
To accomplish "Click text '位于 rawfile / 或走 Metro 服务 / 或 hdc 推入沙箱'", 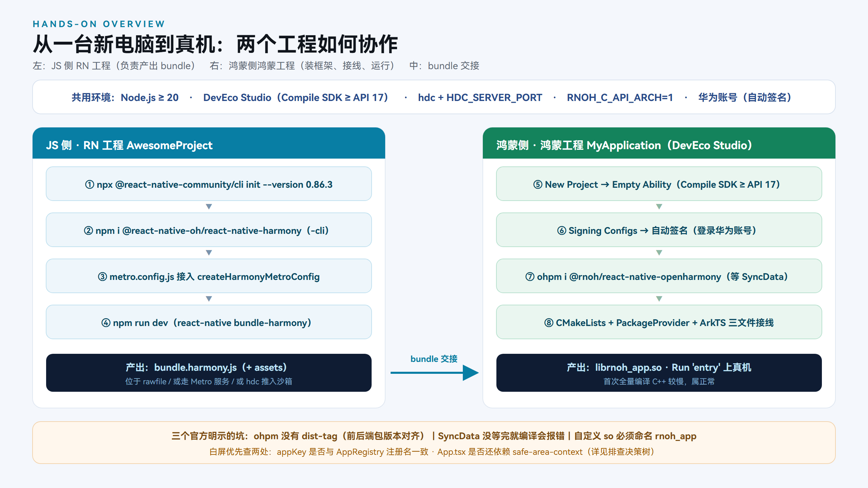I will (209, 382).
